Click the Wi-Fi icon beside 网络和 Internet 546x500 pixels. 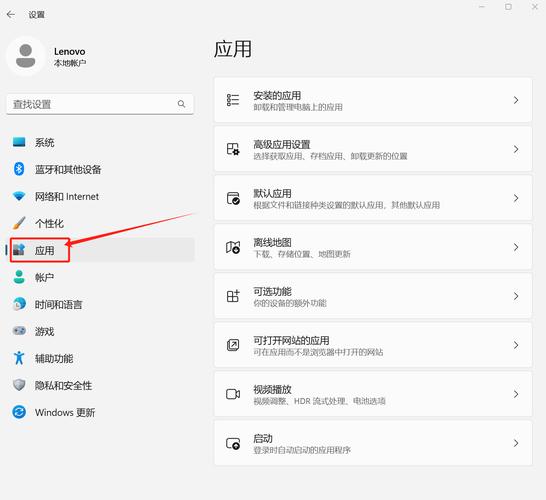[19, 196]
